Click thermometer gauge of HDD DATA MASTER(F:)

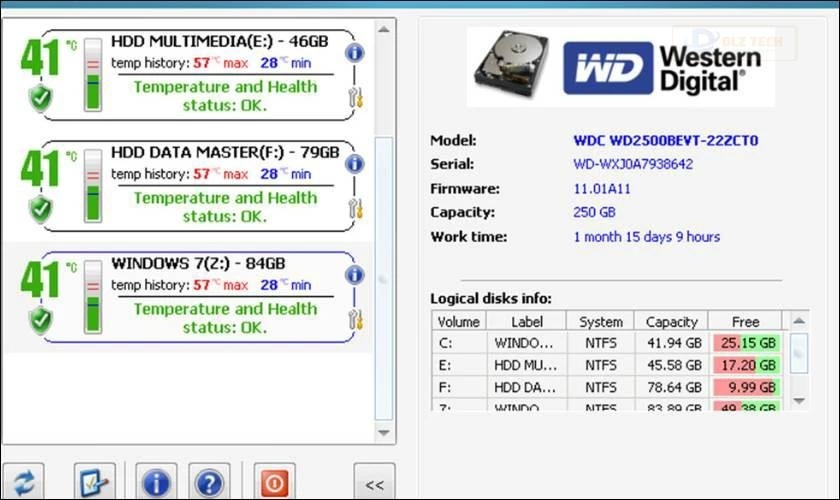tap(93, 185)
